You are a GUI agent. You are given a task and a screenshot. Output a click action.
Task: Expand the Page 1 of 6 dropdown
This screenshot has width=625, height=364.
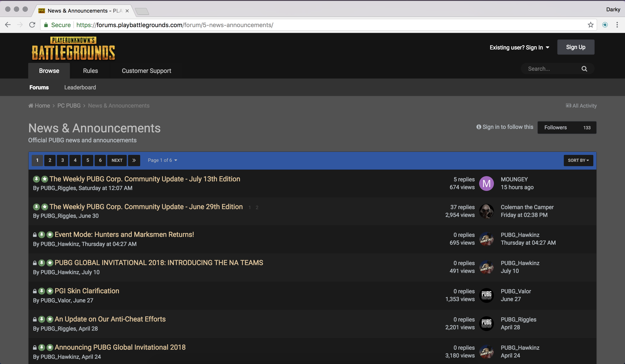[x=163, y=160]
